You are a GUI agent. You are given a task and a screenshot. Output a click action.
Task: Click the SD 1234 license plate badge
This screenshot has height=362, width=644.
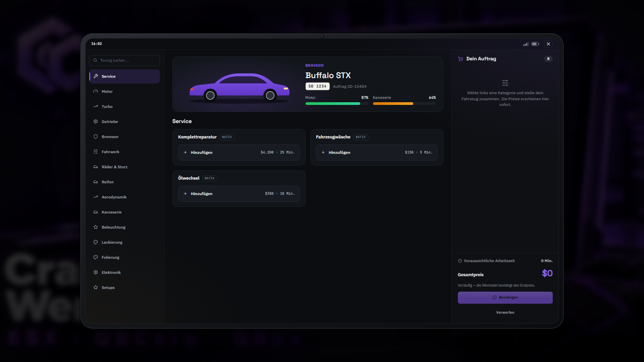317,86
